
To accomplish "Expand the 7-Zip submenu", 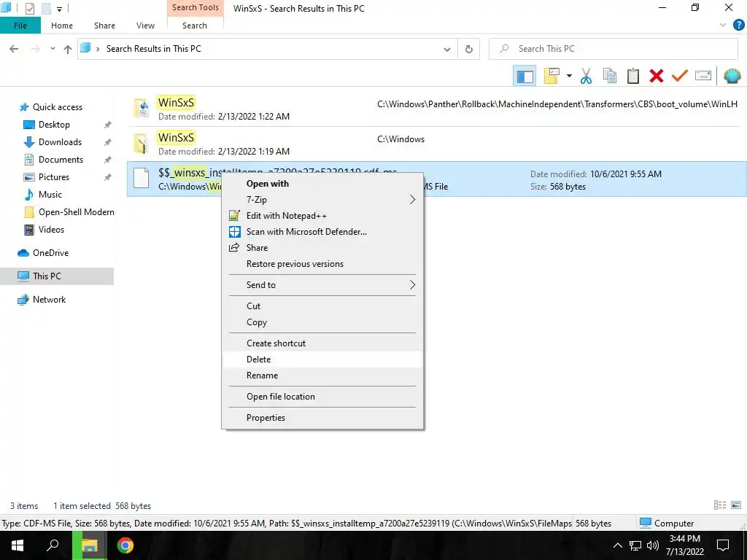I will click(322, 200).
